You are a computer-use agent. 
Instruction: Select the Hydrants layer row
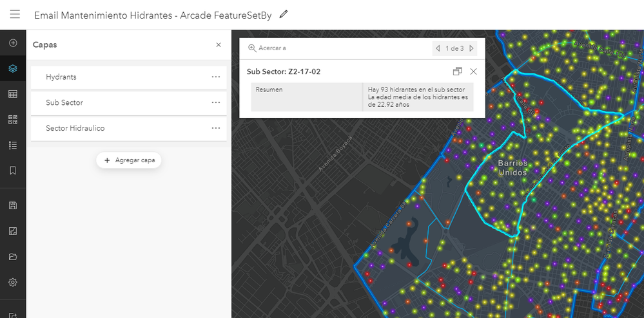(128, 77)
